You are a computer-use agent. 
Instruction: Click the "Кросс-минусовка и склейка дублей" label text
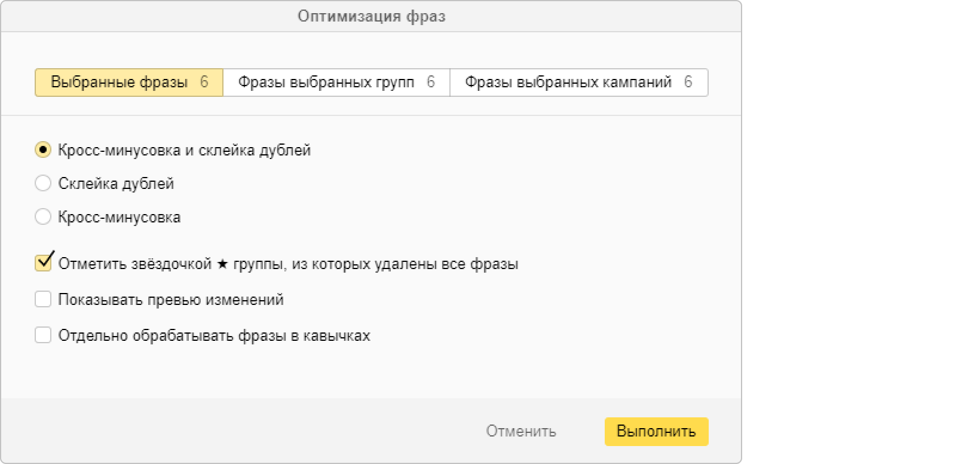[x=185, y=150]
